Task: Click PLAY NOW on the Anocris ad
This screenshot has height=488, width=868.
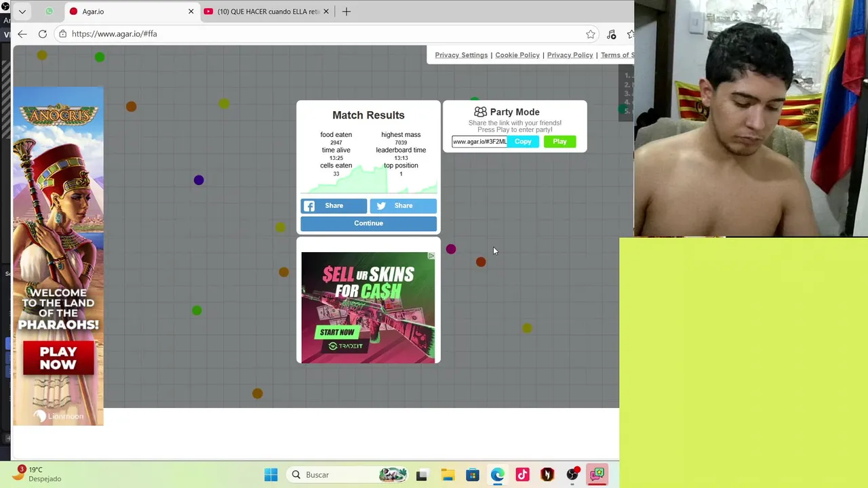Action: click(x=58, y=358)
